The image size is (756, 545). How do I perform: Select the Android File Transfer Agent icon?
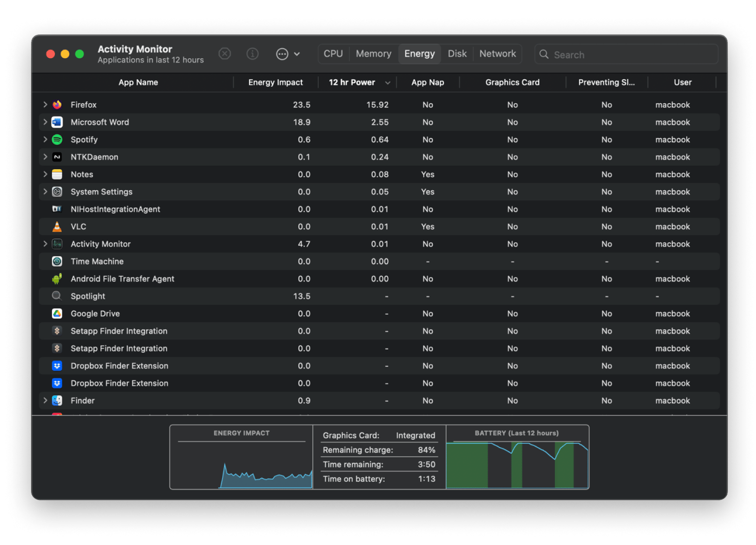(57, 279)
